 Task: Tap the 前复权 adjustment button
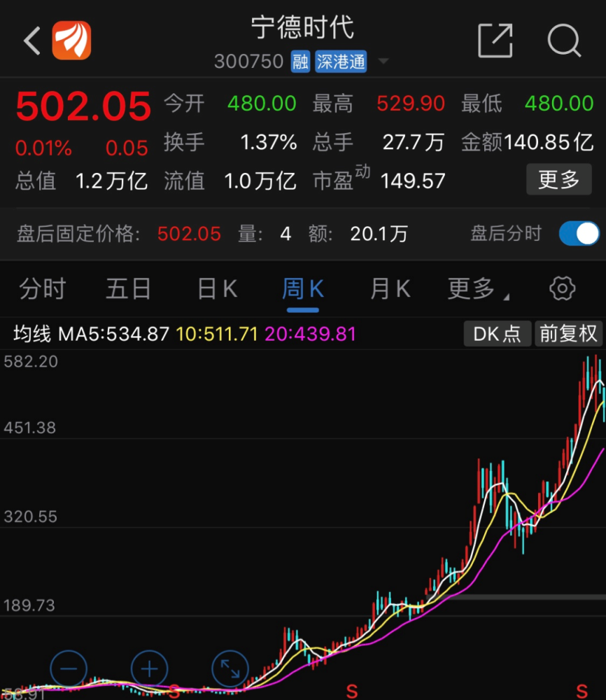pyautogui.click(x=568, y=333)
